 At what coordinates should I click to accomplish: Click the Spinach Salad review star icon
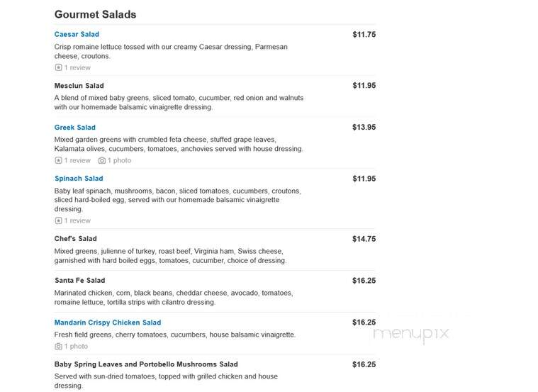click(x=58, y=220)
